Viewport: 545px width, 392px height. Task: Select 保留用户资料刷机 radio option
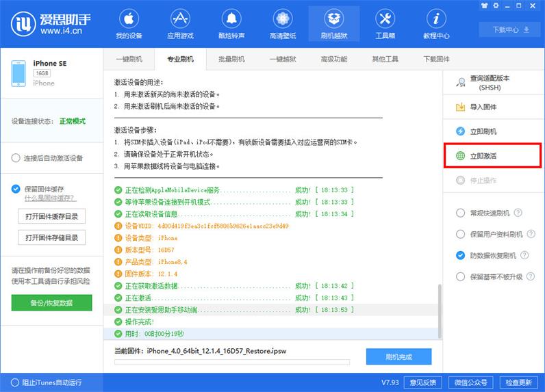(x=460, y=235)
